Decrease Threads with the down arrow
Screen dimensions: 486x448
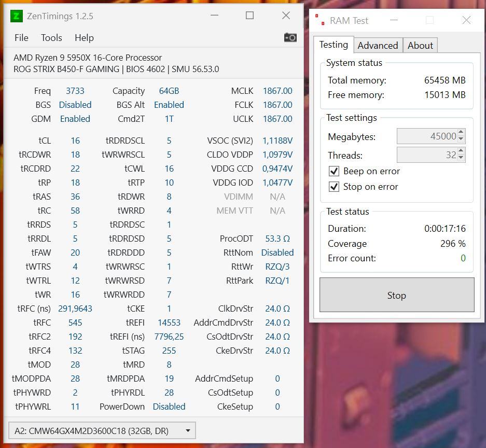[461, 158]
